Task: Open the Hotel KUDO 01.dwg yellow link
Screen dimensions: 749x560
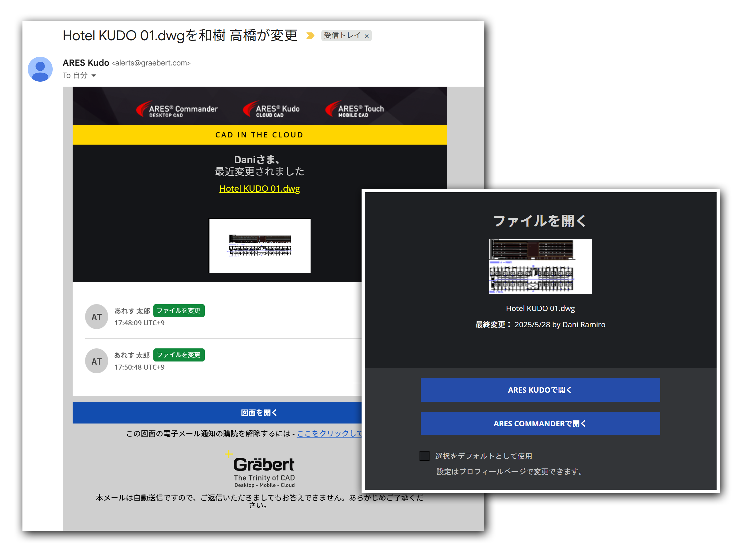Action: pos(259,189)
